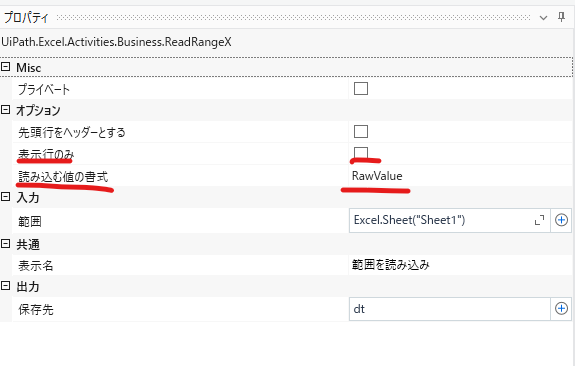The height and width of the screenshot is (366, 575).
Task: Collapse the Misc section
Action: click(6, 67)
